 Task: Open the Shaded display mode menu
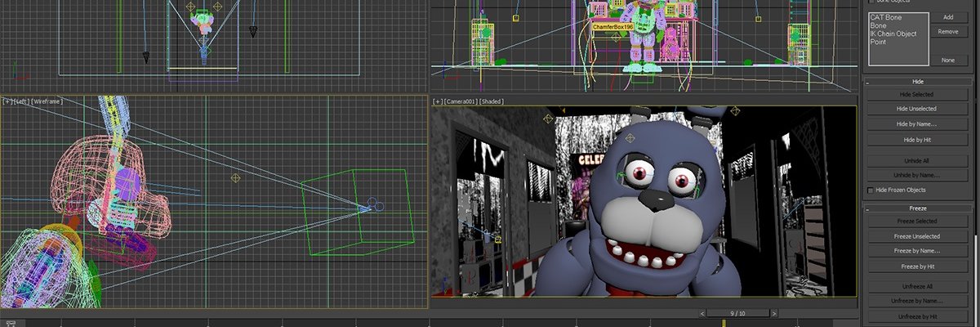[x=491, y=101]
